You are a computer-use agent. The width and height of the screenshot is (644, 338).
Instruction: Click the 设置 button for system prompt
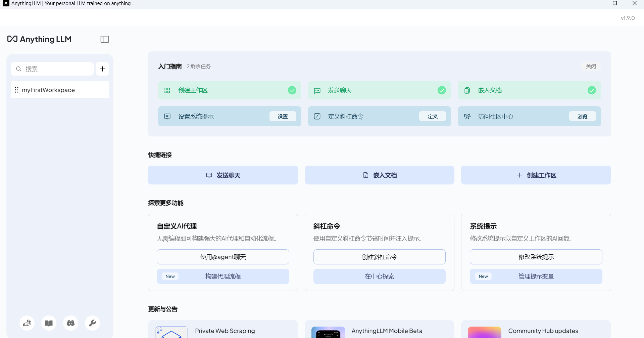[x=283, y=117]
